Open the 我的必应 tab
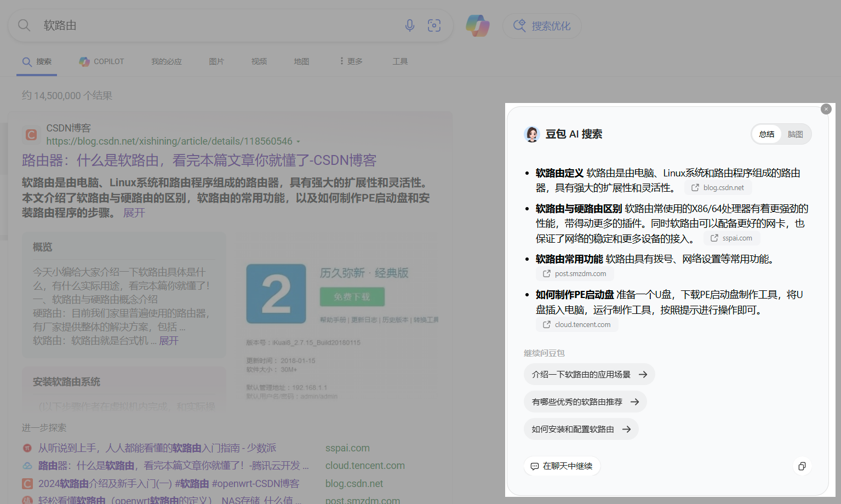 click(x=167, y=61)
